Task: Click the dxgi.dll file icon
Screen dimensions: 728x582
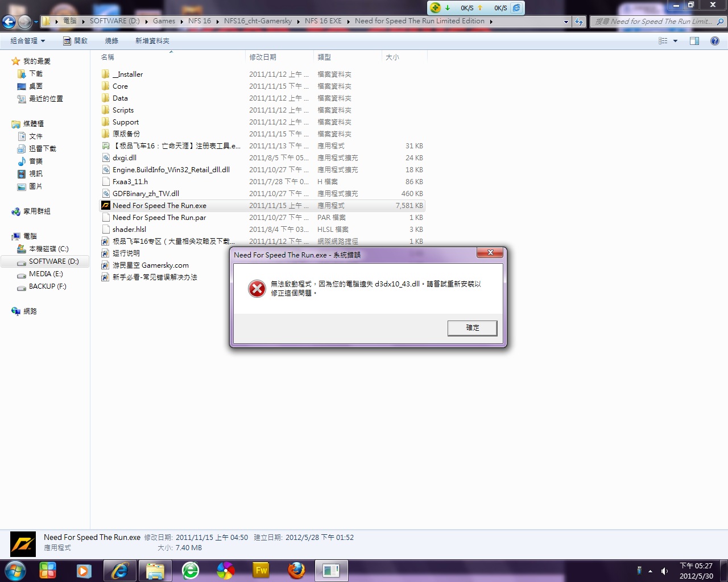Action: (x=105, y=158)
